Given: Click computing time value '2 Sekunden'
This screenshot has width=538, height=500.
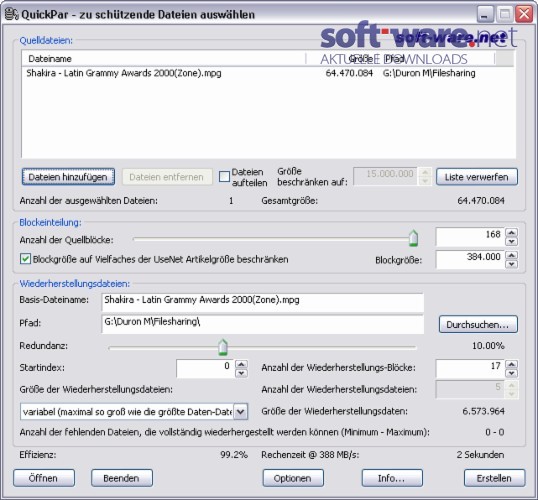Looking at the screenshot, I should coord(480,455).
